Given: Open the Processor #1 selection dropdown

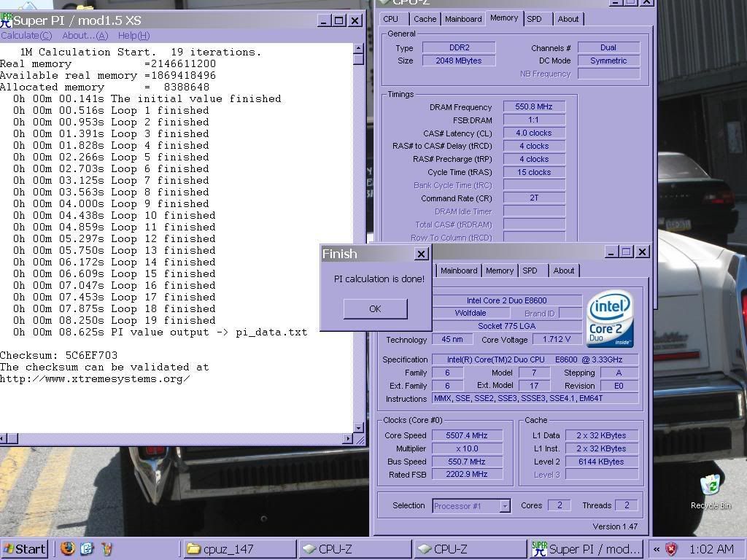Looking at the screenshot, I should 504,505.
